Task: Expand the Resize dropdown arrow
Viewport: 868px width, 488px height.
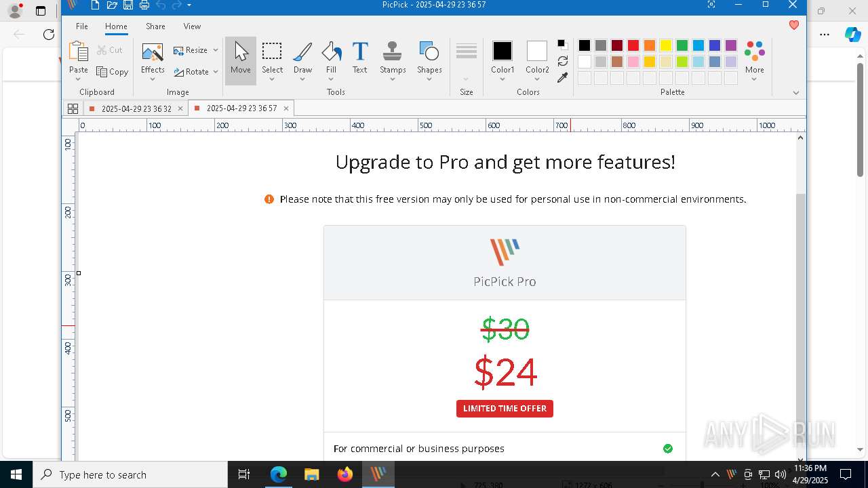Action: 216,50
